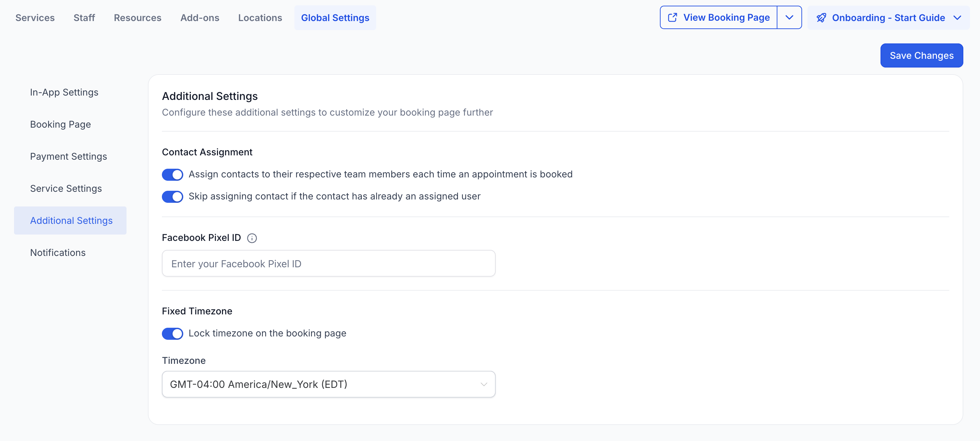Disable skip assigning contact toggle
The width and height of the screenshot is (980, 441).
tap(172, 196)
